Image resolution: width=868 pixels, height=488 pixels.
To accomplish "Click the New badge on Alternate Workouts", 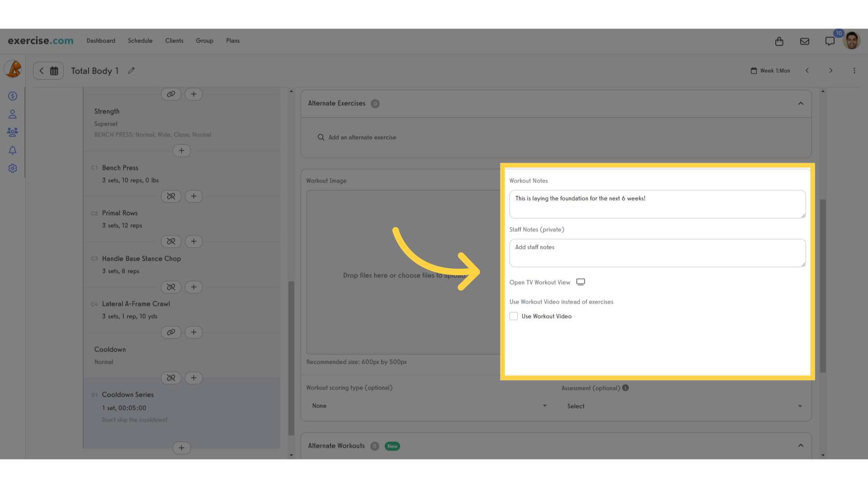I will [x=392, y=446].
